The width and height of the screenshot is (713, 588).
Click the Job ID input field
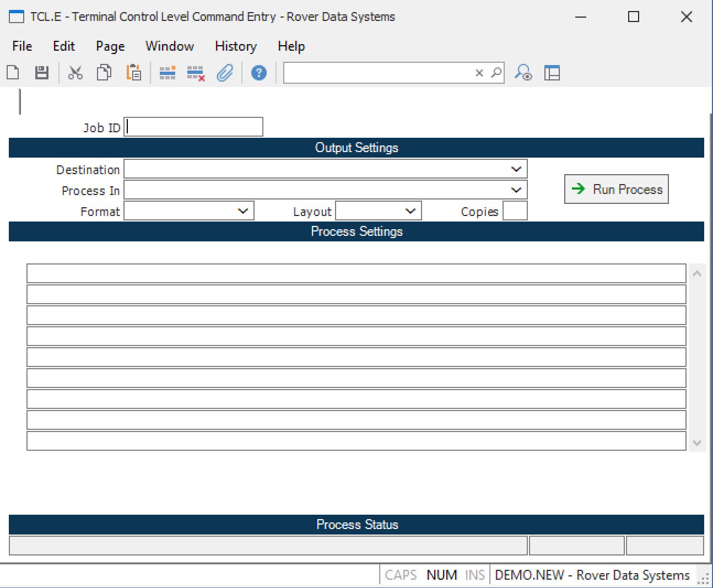193,127
